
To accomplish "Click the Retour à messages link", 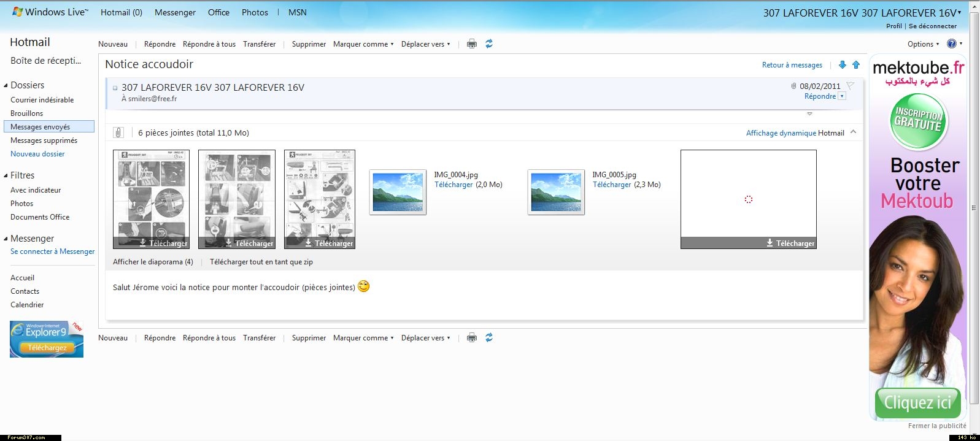I will (792, 65).
